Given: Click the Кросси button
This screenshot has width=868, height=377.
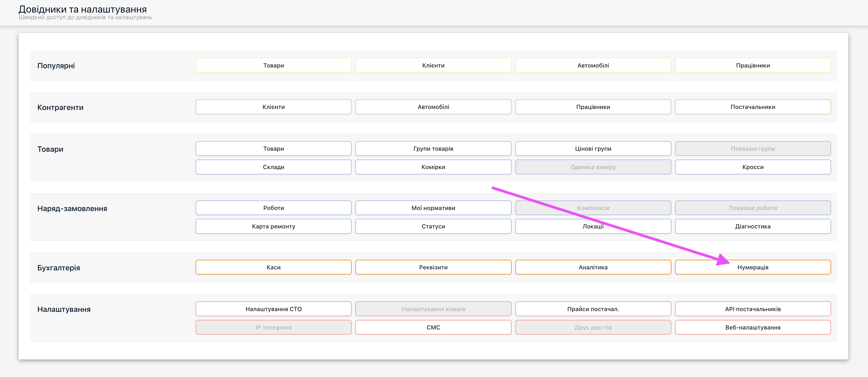Looking at the screenshot, I should coord(752,167).
